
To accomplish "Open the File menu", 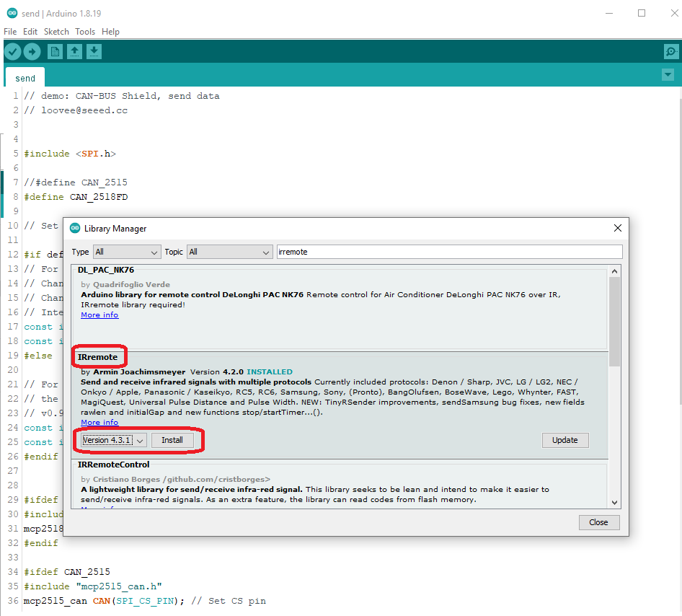I will tap(10, 32).
